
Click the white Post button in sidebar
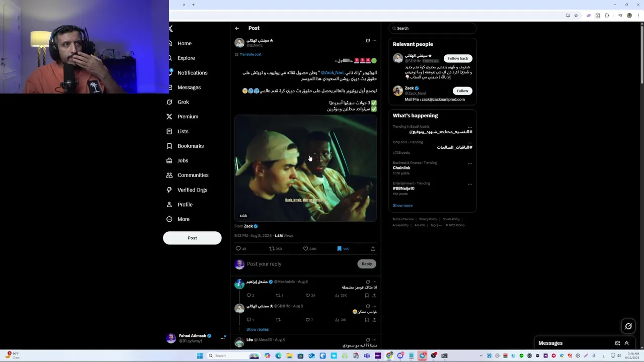(192, 238)
